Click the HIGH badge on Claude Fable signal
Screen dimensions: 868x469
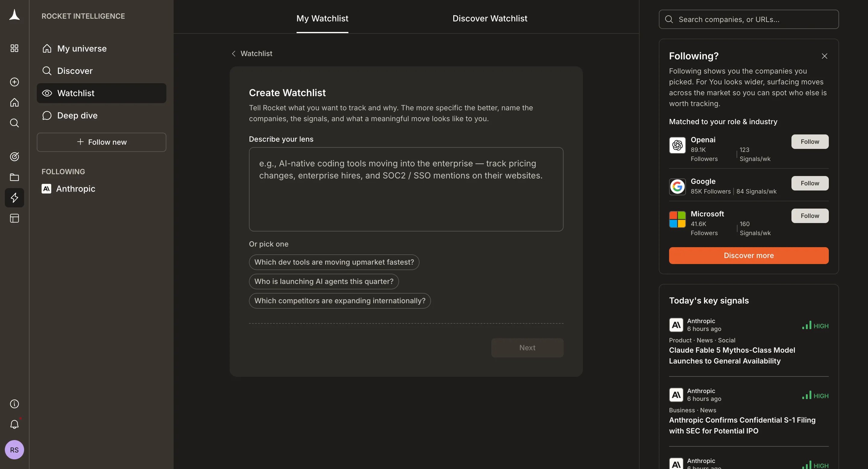point(815,326)
